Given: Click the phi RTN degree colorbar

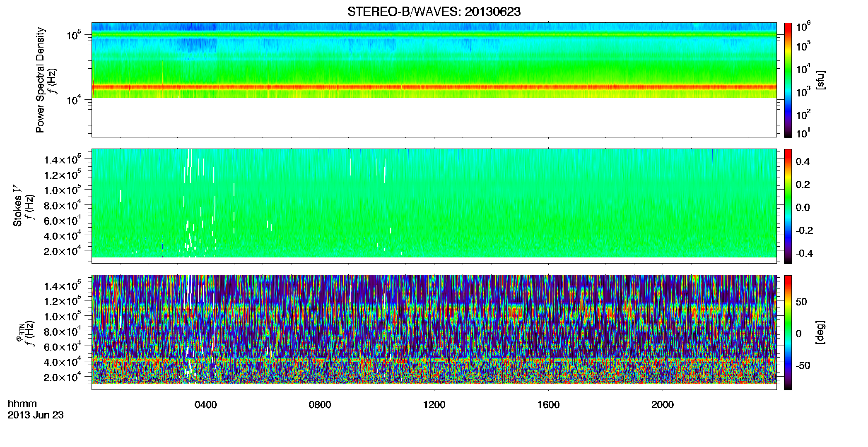Looking at the screenshot, I should tap(788, 332).
